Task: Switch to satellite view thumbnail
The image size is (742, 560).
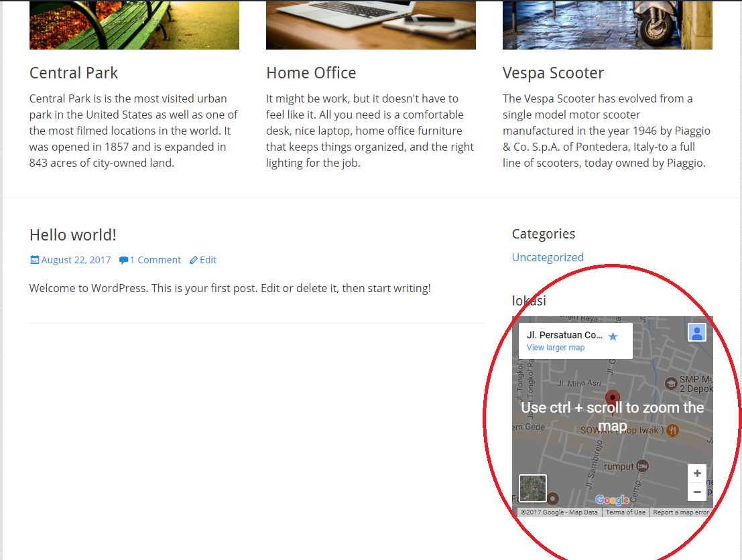Action: pos(533,488)
